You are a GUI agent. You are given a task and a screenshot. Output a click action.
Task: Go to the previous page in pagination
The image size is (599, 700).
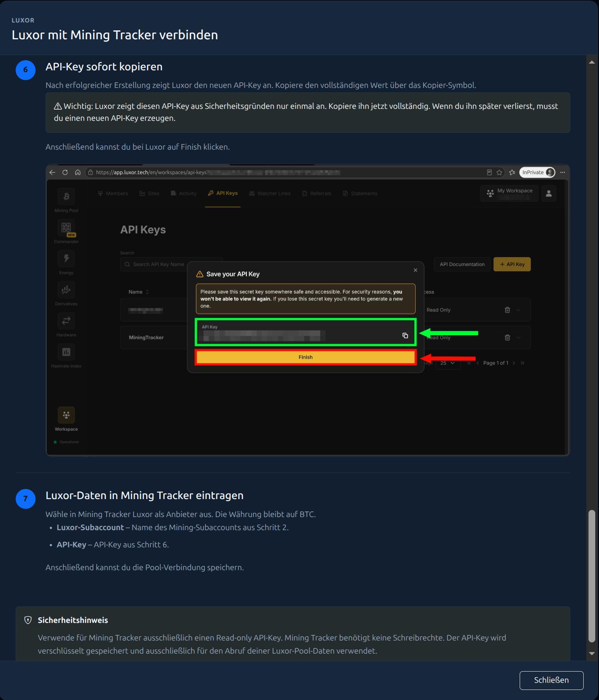[478, 363]
